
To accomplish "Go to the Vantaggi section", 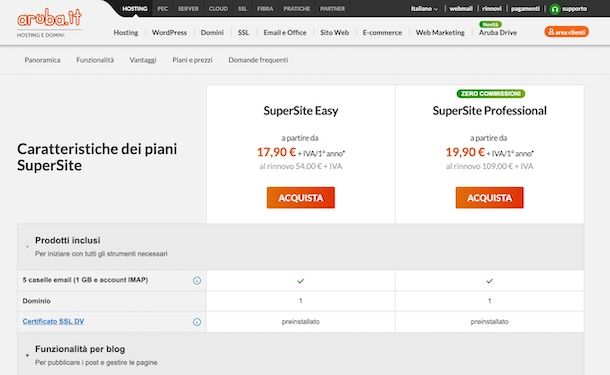I will 143,60.
